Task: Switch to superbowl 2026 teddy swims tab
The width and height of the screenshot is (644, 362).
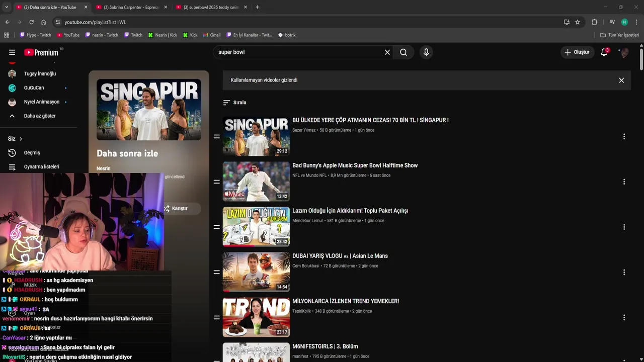Action: [210, 7]
